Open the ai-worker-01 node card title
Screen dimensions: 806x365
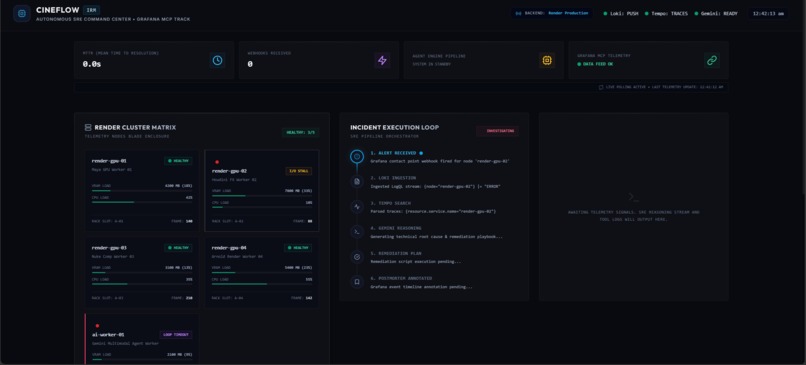[108, 335]
